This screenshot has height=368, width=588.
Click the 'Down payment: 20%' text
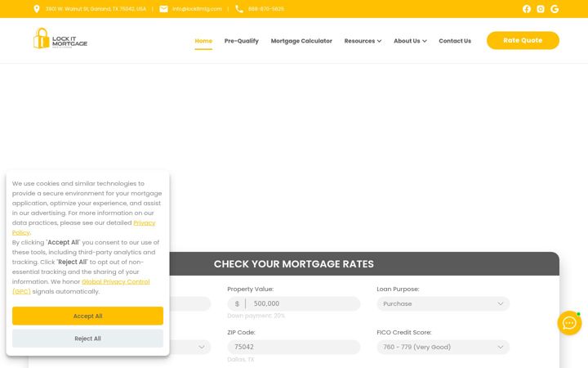256,316
